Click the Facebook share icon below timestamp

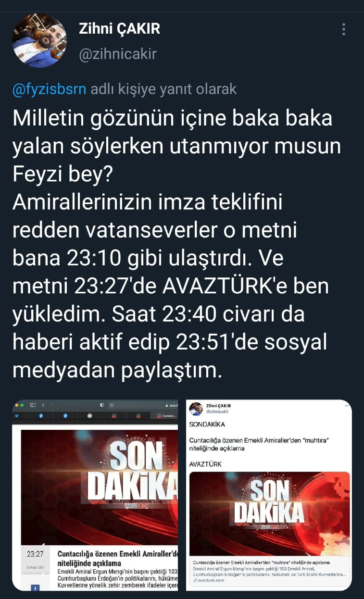pyautogui.click(x=35, y=587)
